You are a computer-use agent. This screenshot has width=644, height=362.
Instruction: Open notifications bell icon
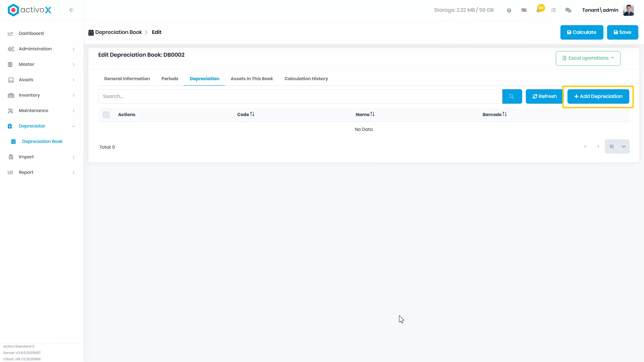point(539,10)
